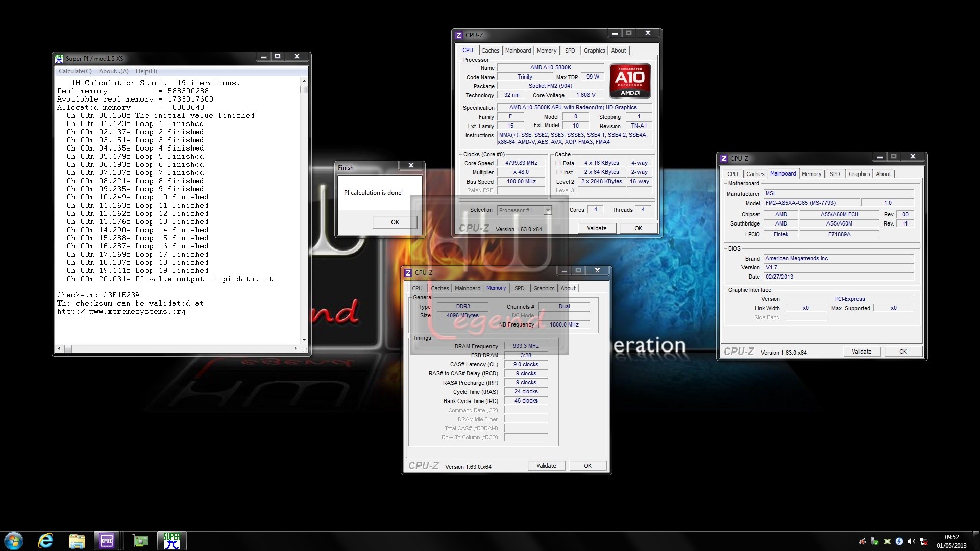Open the Windows Start menu orb
Screen dimensions: 980x551
click(x=14, y=541)
